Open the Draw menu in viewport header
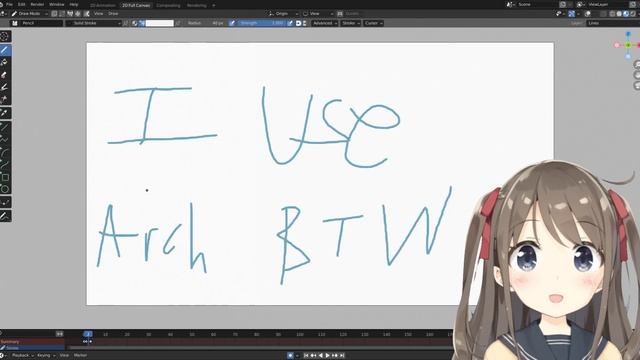This screenshot has height=360, width=640. click(x=113, y=14)
